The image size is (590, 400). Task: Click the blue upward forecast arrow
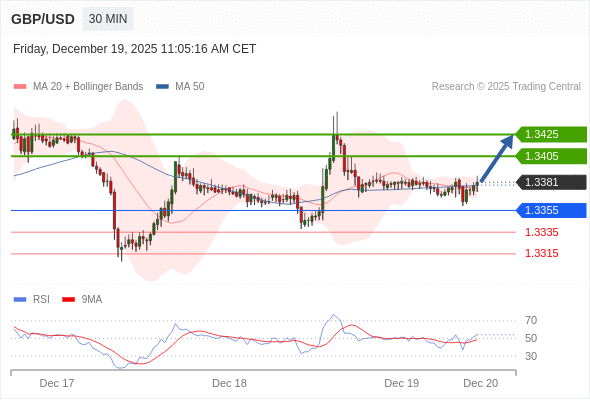coord(497,158)
